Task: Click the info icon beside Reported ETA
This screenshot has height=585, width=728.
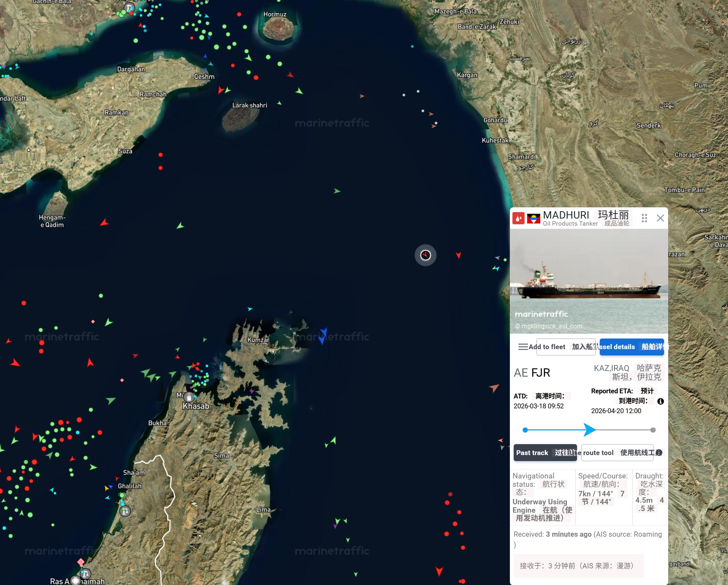Action: (661, 401)
